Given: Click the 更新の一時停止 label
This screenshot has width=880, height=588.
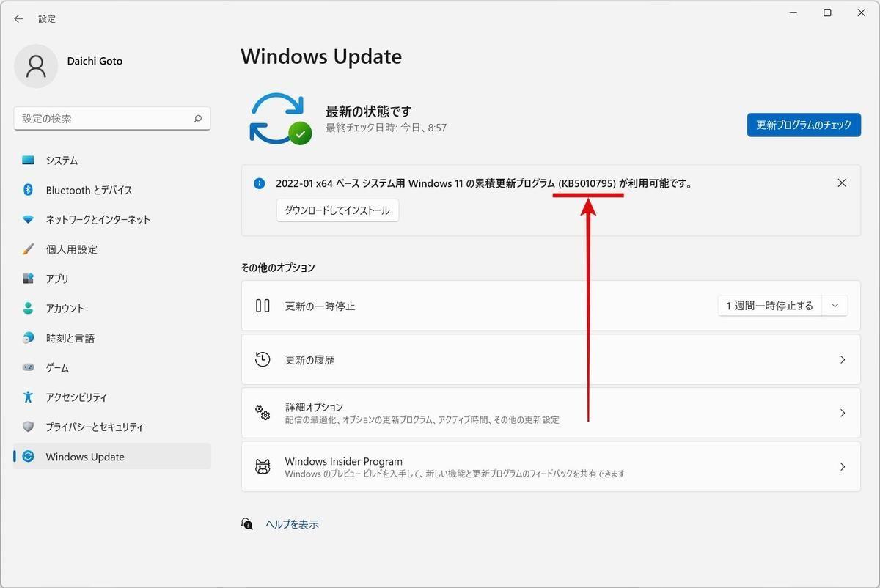Looking at the screenshot, I should point(320,306).
